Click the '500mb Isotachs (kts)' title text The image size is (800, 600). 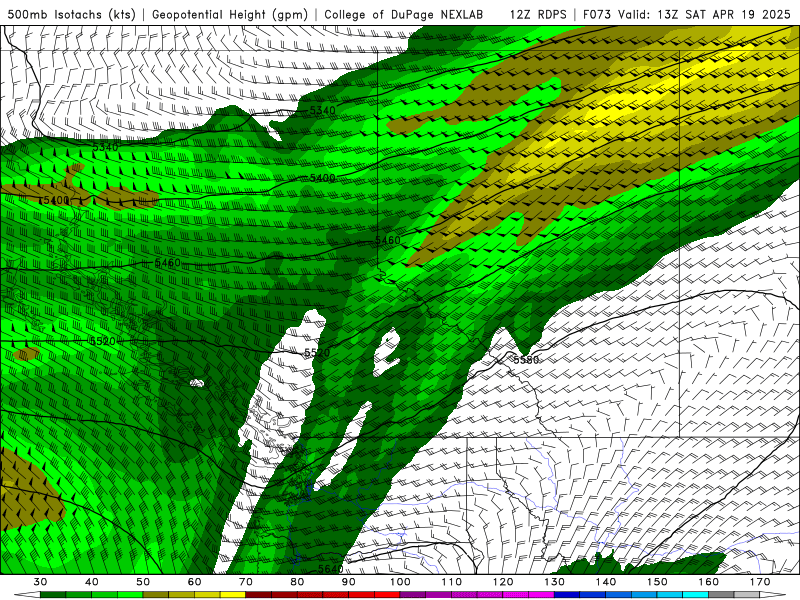[72, 14]
